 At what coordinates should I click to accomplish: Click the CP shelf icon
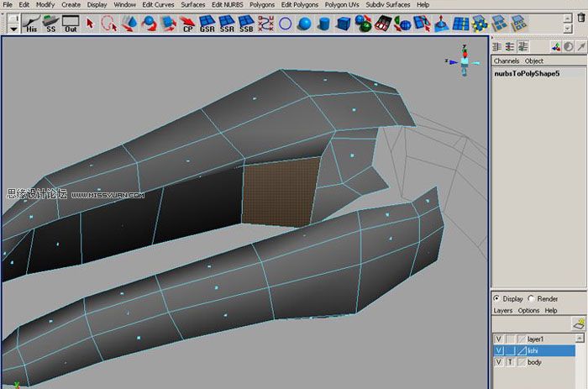click(x=187, y=23)
